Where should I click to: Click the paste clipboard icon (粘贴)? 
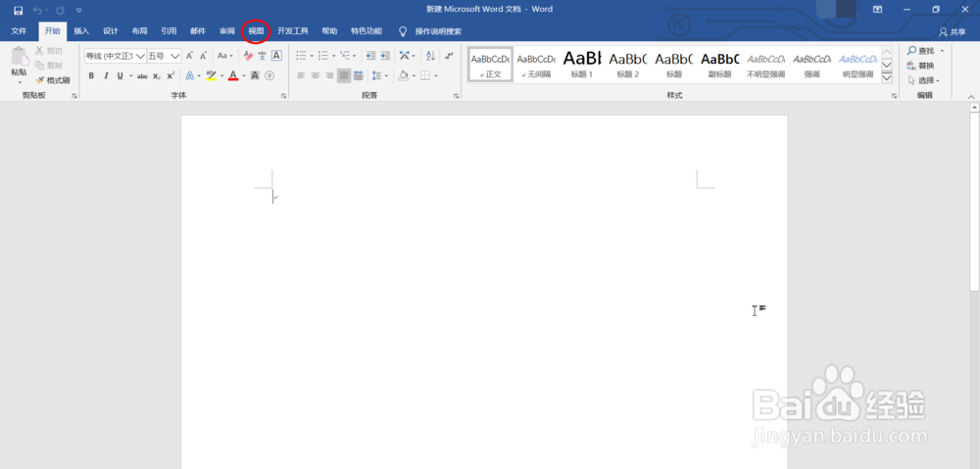[20, 58]
